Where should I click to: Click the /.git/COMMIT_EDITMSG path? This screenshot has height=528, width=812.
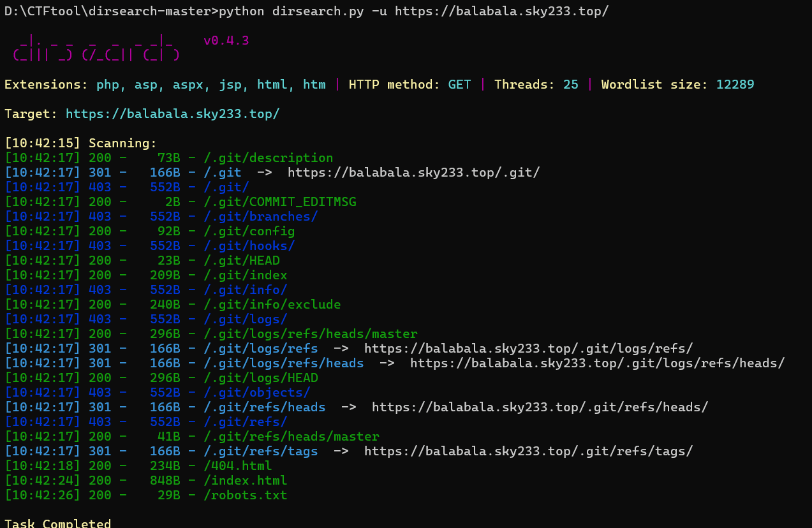tap(280, 202)
